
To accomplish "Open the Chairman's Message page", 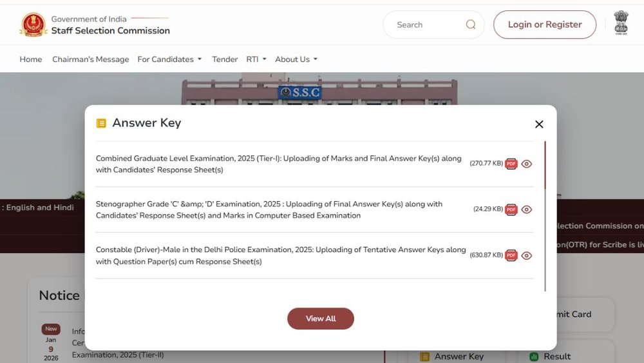I will click(91, 59).
